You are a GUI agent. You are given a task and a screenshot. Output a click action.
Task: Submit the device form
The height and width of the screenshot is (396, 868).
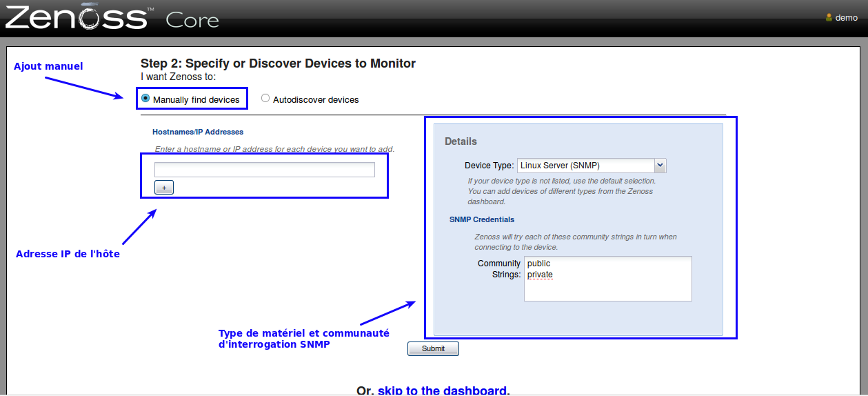[x=433, y=348]
